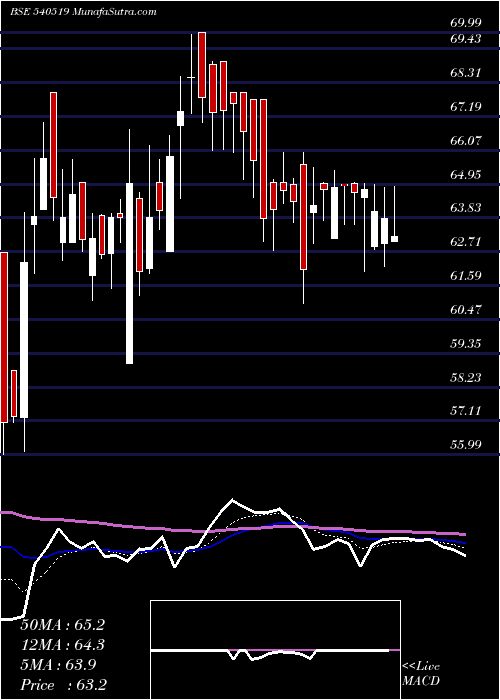This screenshot has height=700, width=500.
Task: Click the 55.99 price axis label
Action: [x=465, y=444]
